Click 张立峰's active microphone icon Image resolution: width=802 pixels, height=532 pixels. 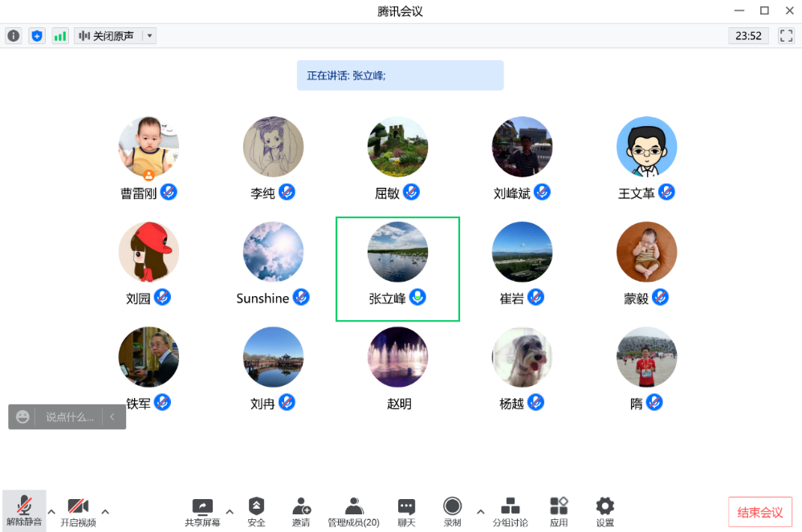(x=418, y=298)
